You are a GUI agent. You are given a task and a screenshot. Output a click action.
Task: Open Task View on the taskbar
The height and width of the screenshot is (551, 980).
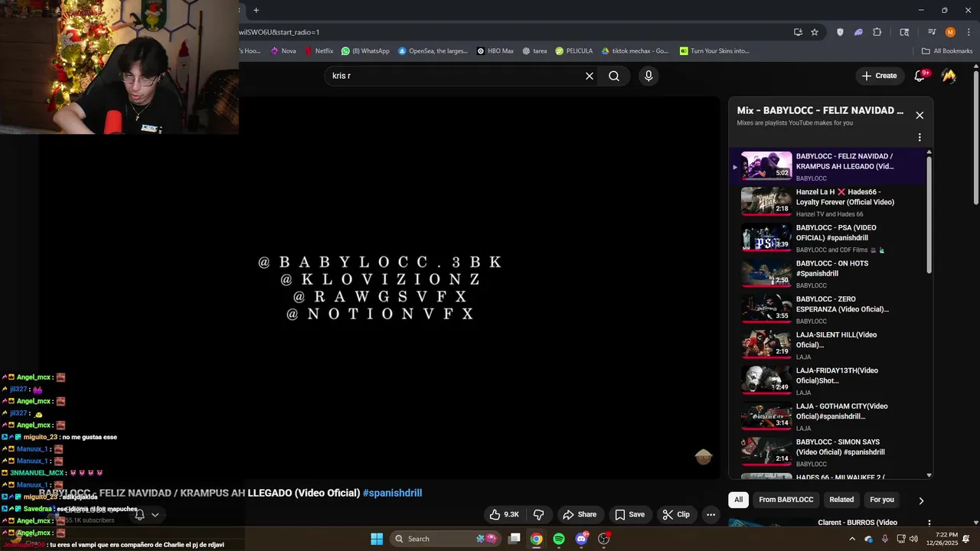coord(514,539)
